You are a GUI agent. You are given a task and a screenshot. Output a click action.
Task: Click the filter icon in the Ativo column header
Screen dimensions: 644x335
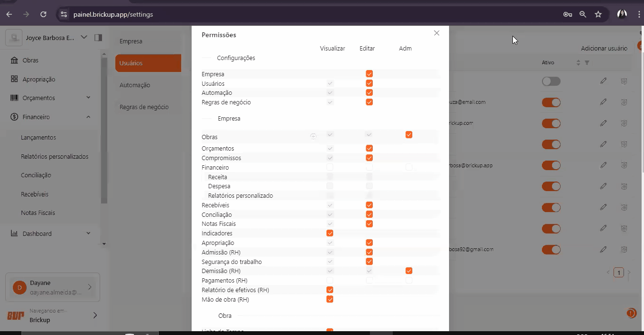(587, 63)
